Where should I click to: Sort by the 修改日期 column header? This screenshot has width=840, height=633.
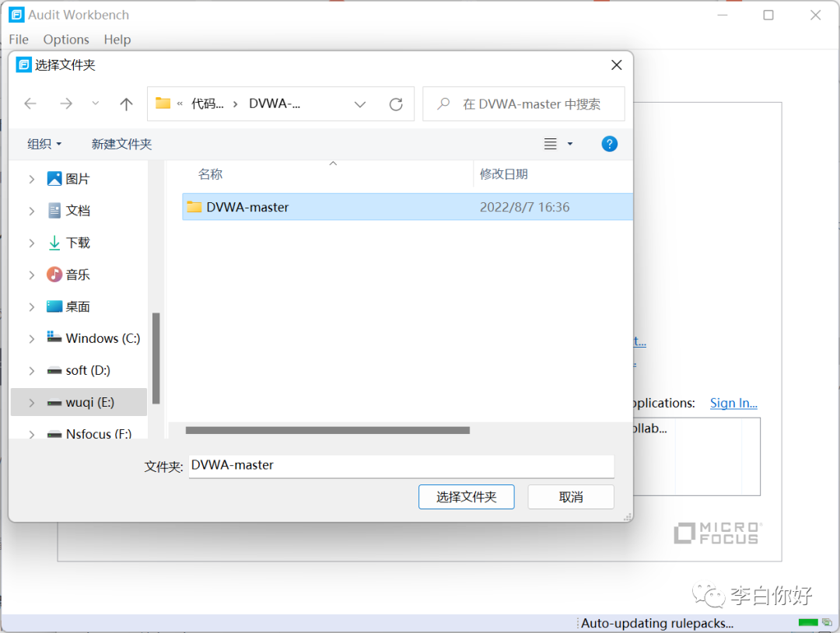click(503, 174)
